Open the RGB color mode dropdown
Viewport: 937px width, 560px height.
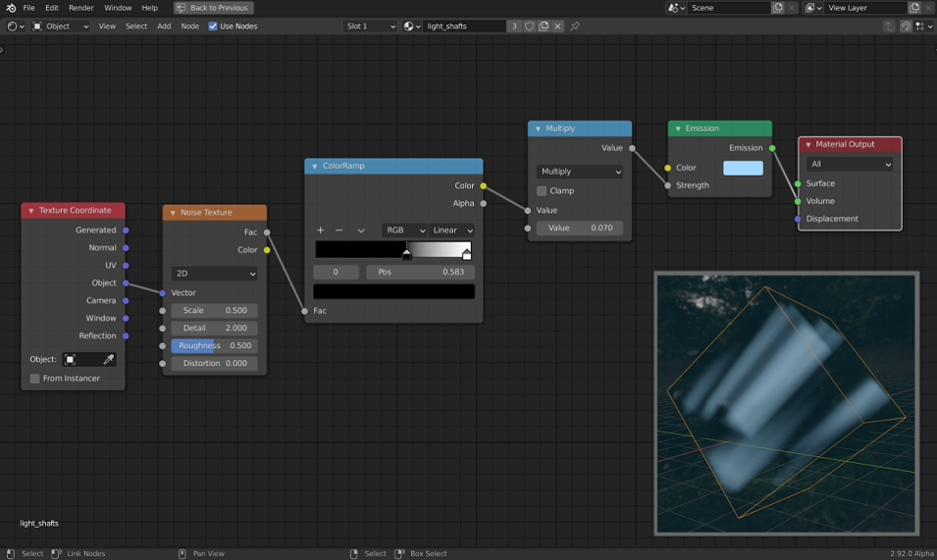(403, 229)
